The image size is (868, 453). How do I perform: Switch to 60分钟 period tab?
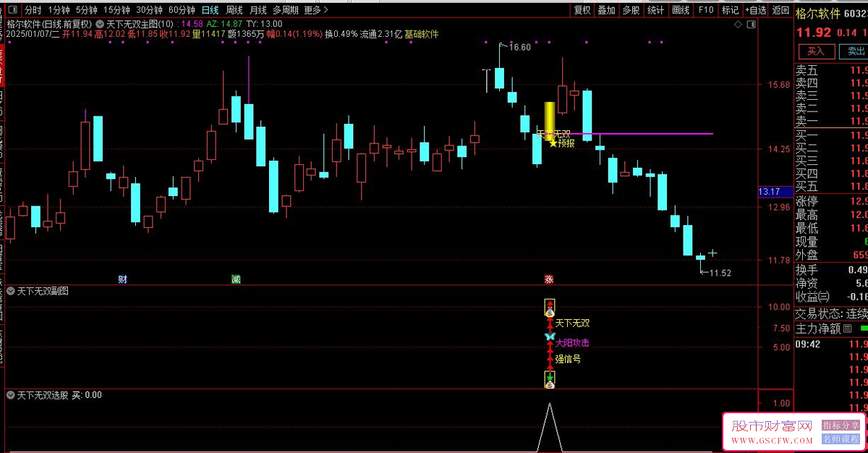[x=182, y=10]
